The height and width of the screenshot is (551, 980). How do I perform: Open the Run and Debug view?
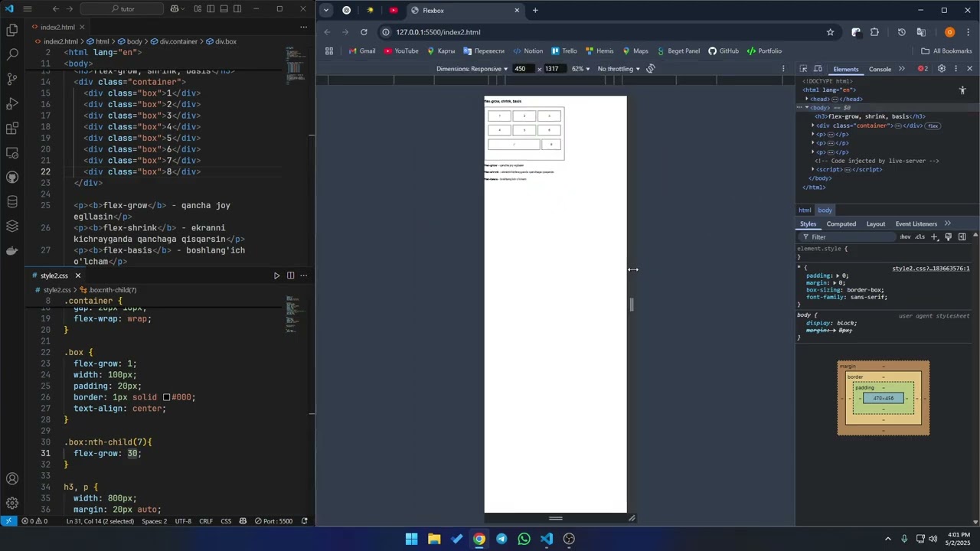12,103
